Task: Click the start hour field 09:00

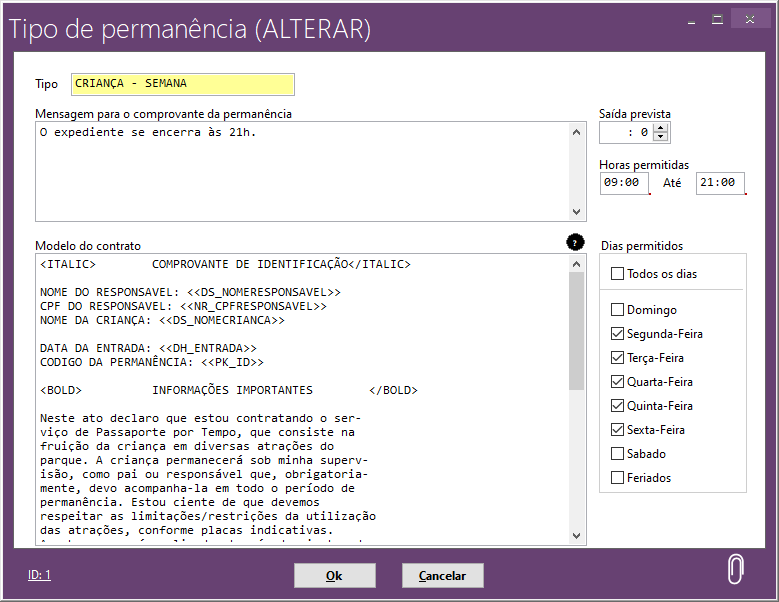Action: pos(625,183)
